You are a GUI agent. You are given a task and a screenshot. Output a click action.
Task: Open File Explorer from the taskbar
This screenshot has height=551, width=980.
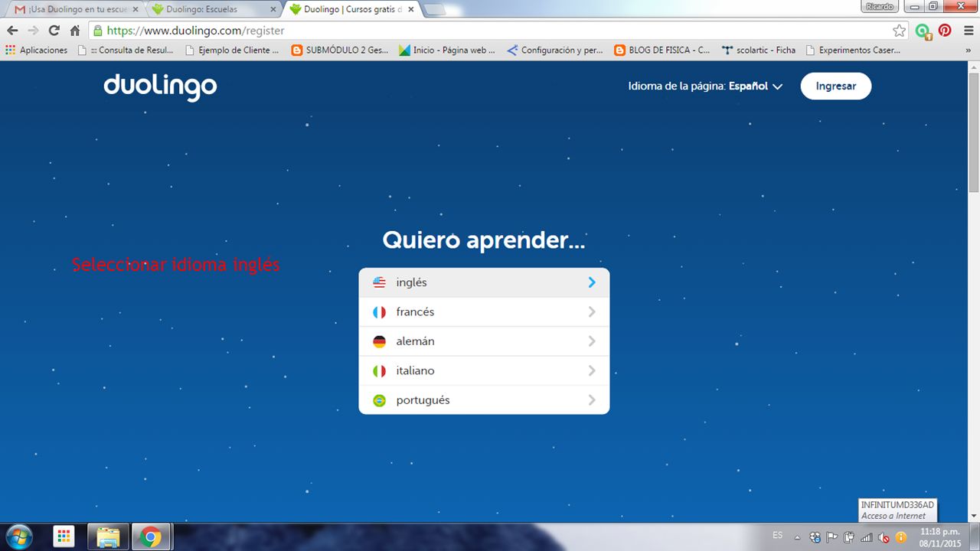[x=109, y=537]
